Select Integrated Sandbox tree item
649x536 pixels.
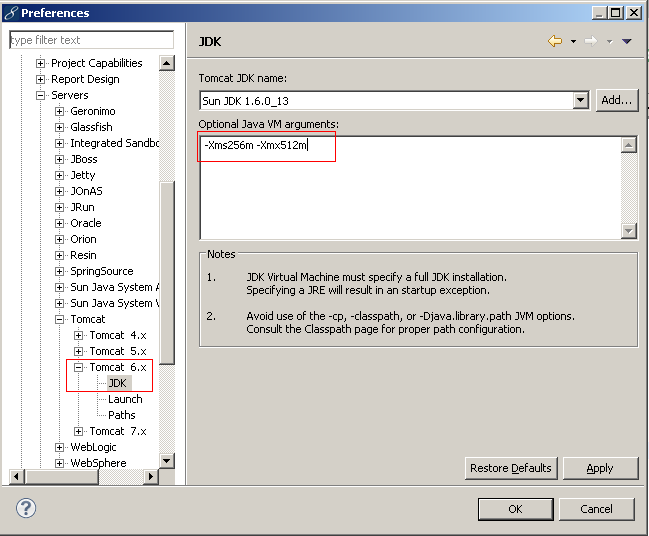click(x=115, y=143)
